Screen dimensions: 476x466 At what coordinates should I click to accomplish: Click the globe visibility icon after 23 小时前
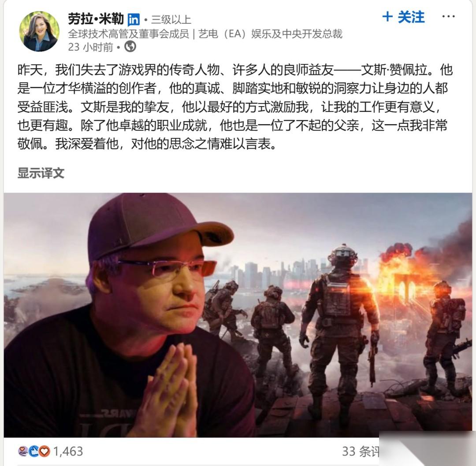[130, 47]
